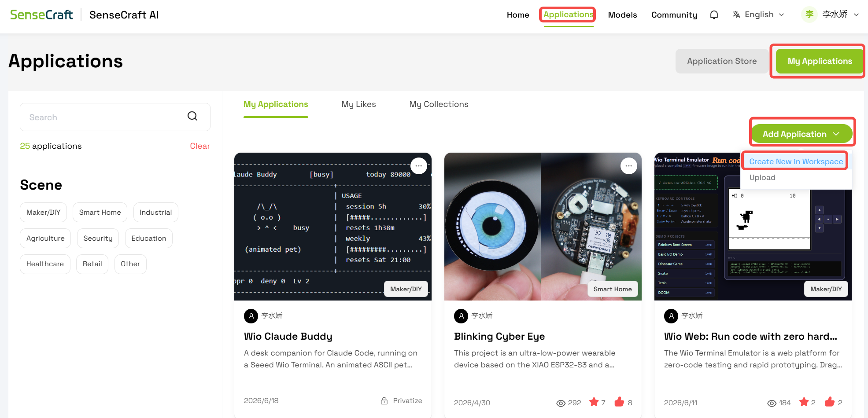Click the search magnifier icon
Screen dimensions: 868x418
coord(192,116)
